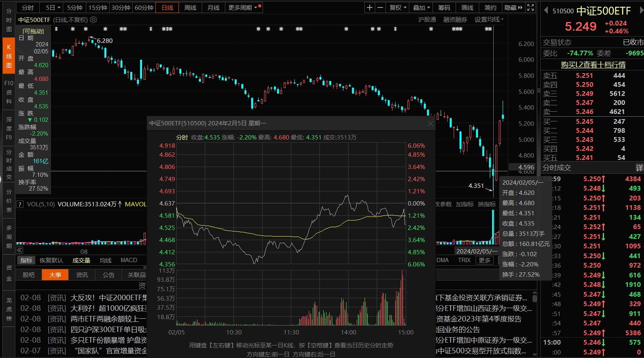This screenshot has height=358, width=644.
Task: Switch on the MACD indicator
Action: pos(129,260)
